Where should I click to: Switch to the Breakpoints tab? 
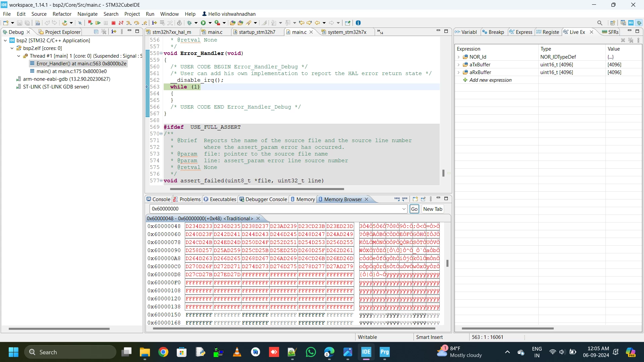tap(493, 32)
